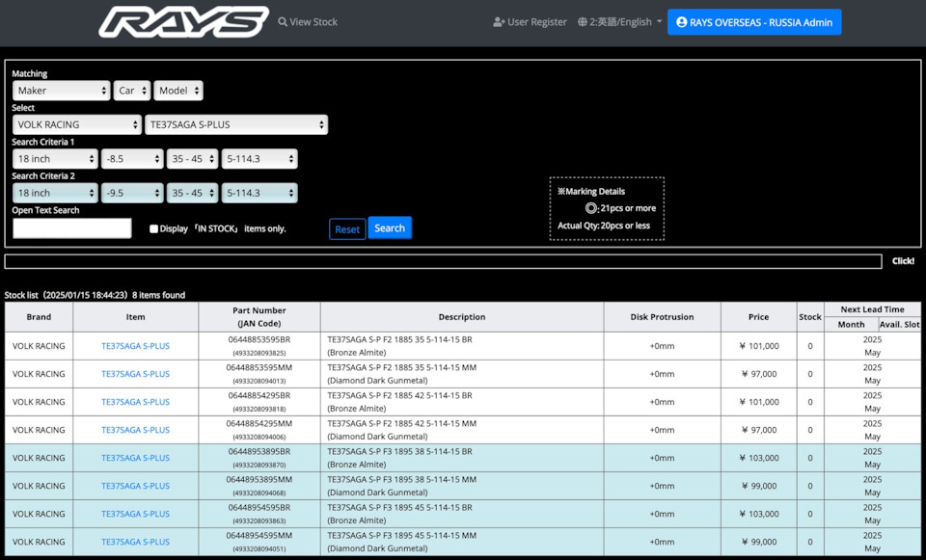Open the Model dropdown
Screen dimensions: 926x560
pyautogui.click(x=178, y=91)
